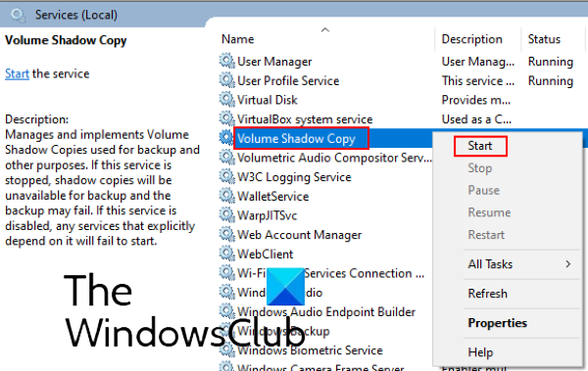Select Volumetric Audio Compositor Service row

334,158
